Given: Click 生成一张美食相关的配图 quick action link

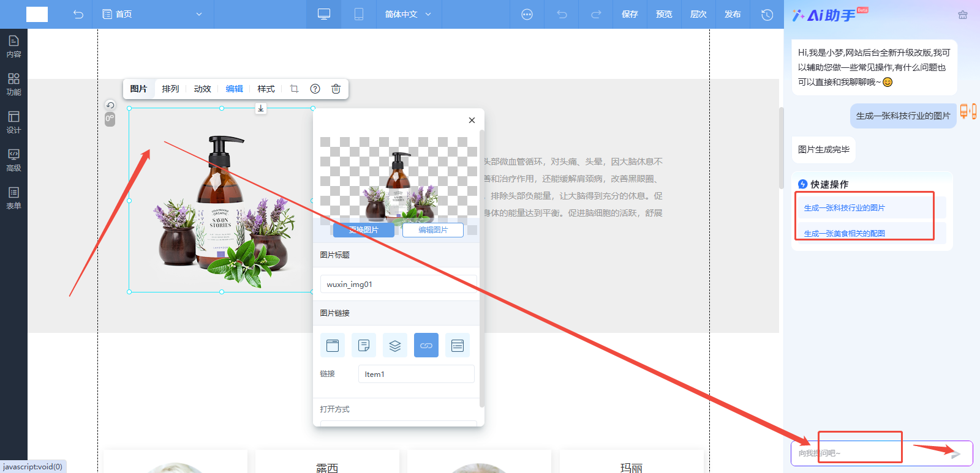Looking at the screenshot, I should pyautogui.click(x=844, y=234).
